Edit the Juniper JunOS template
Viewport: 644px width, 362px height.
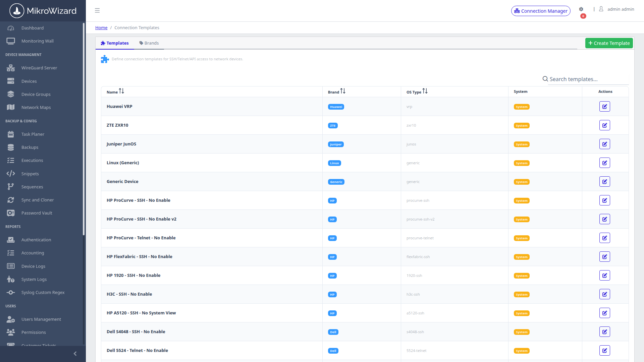[x=604, y=144]
